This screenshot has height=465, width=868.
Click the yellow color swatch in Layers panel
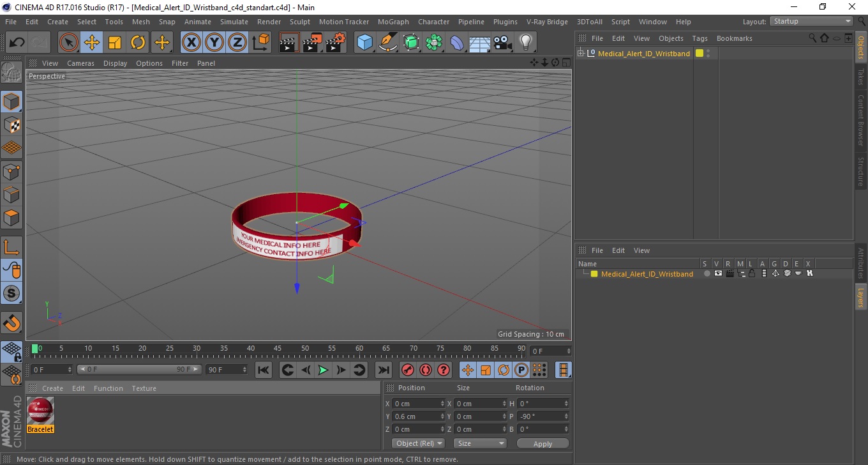[x=594, y=273]
